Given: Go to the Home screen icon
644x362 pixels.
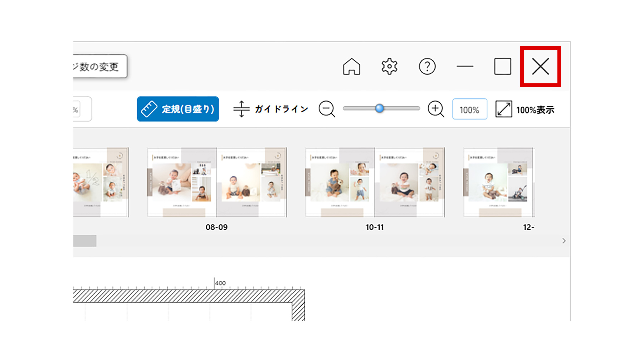Looking at the screenshot, I should point(351,67).
